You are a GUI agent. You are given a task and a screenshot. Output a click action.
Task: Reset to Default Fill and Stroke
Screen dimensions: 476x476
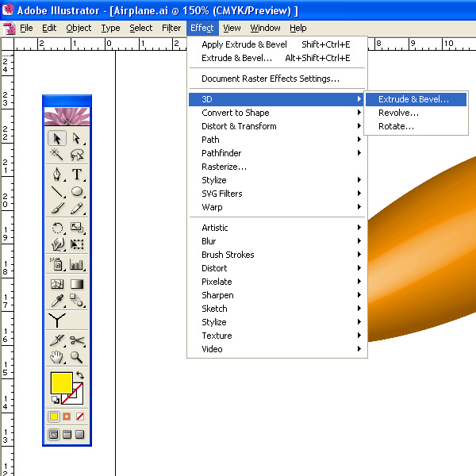pos(56,400)
